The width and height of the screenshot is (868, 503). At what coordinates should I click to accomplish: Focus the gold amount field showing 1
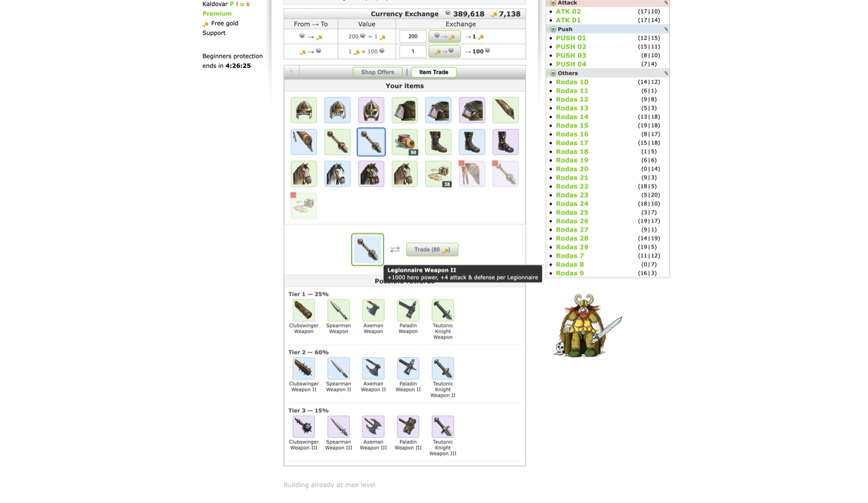pyautogui.click(x=413, y=51)
